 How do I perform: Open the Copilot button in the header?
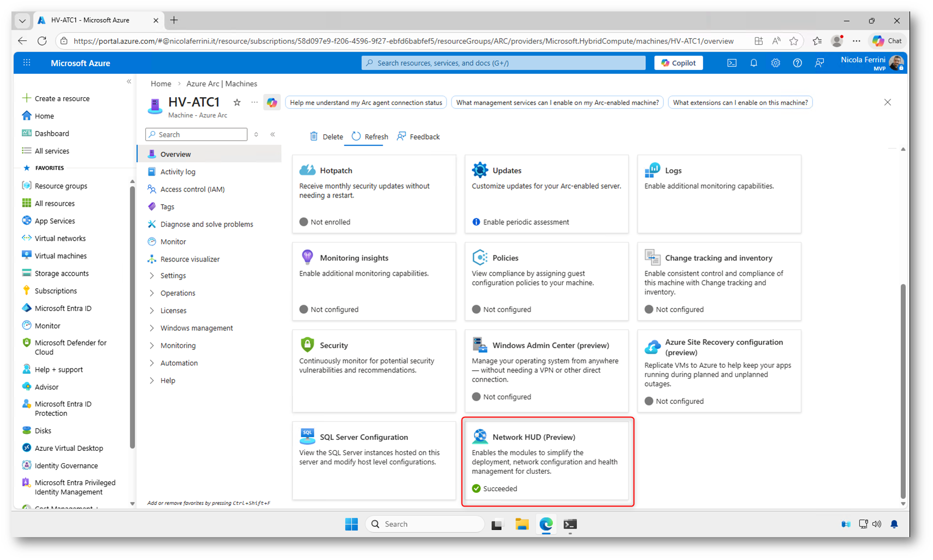[679, 63]
